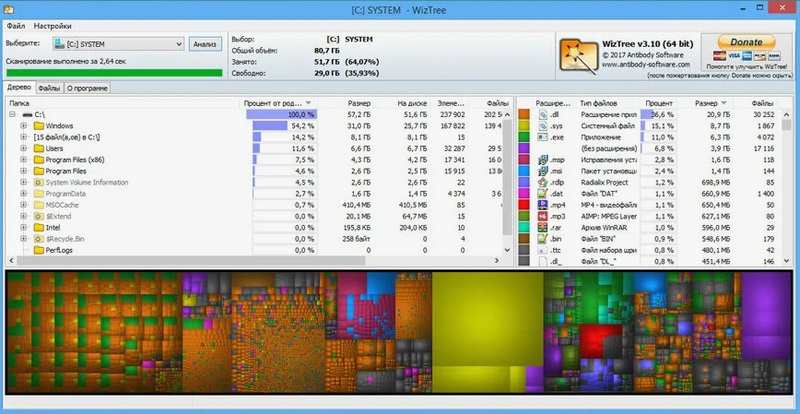
Task: Switch to the О программе tab
Action: click(x=87, y=88)
